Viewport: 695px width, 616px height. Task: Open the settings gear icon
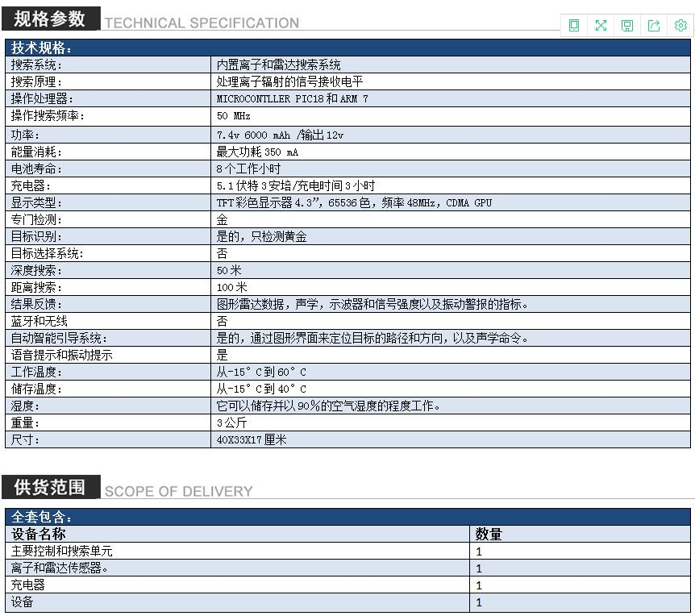[680, 26]
